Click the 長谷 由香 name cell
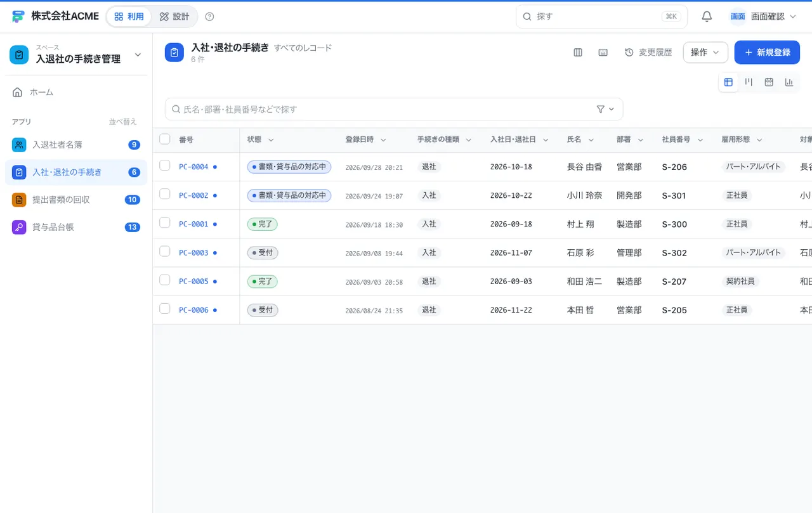This screenshot has height=513, width=812. 584,167
